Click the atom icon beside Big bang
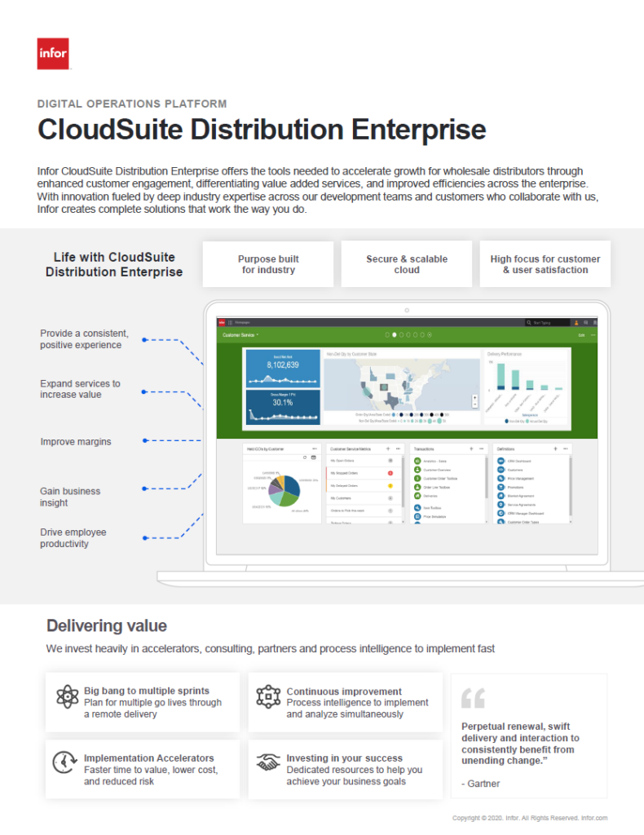Viewport: 644px width, 835px height. tap(67, 696)
